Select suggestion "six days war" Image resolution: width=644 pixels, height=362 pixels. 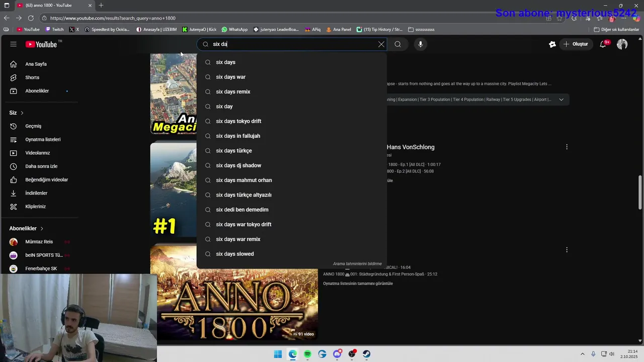click(292, 77)
